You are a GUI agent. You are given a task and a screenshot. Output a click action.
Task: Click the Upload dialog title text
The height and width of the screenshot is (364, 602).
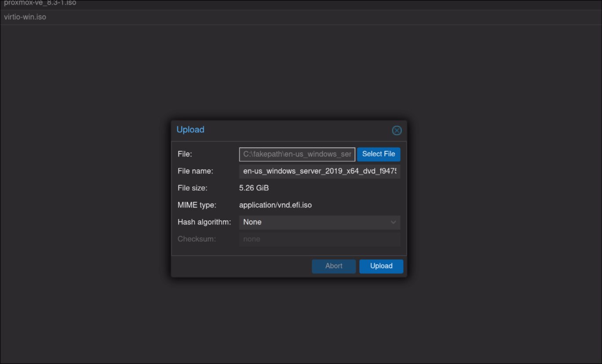point(190,130)
